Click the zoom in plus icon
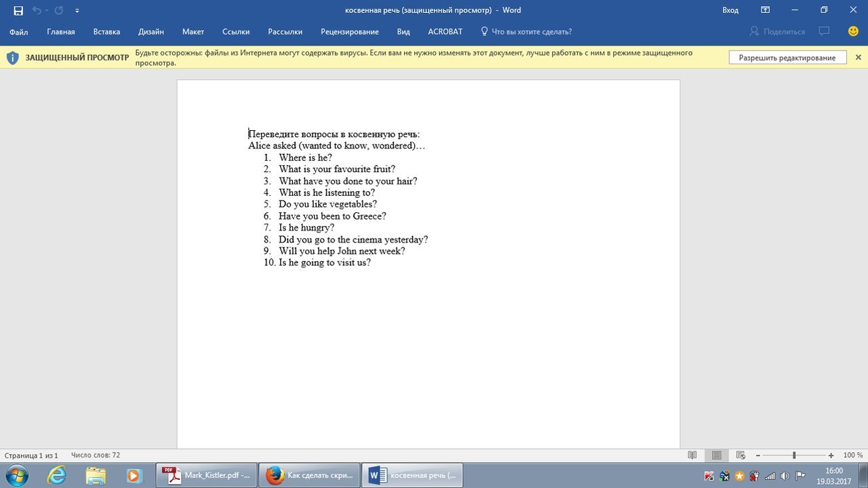This screenshot has height=488, width=868. 831,455
